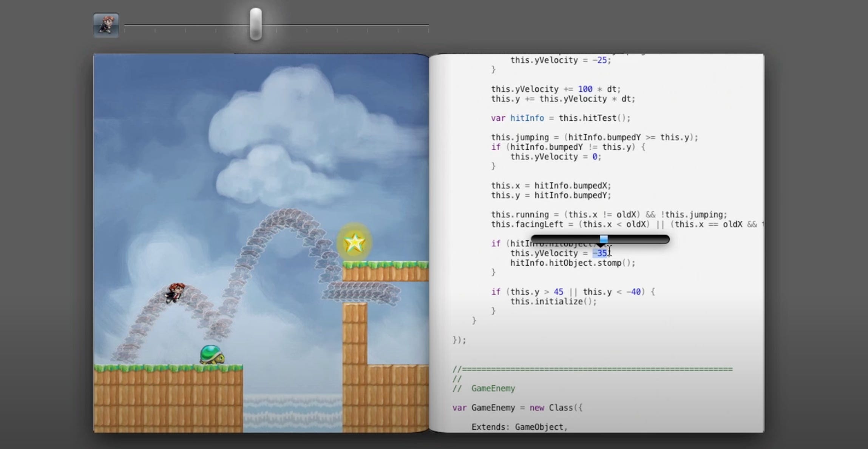Click 'this.y += this.yVelocity * dt;' line

pos(563,99)
